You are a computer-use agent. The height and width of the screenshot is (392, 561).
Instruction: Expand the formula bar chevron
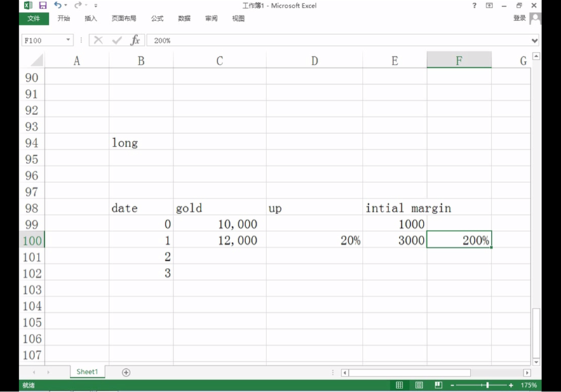[534, 41]
